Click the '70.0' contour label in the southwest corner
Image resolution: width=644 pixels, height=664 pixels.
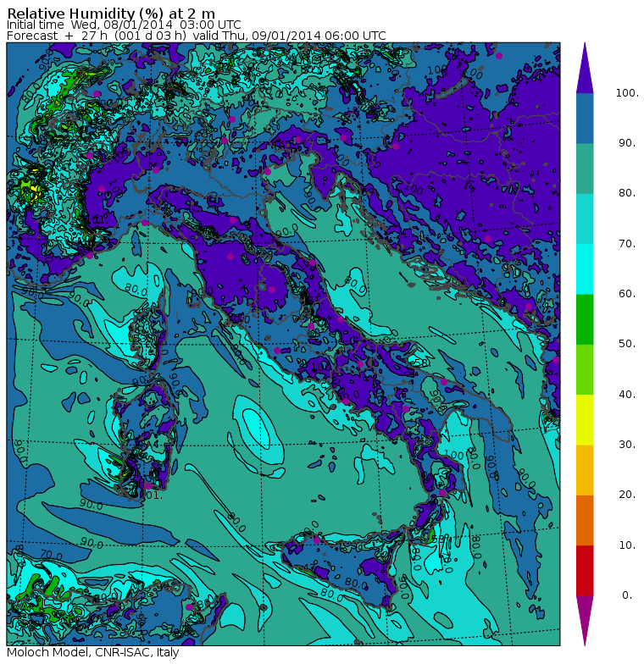pyautogui.click(x=51, y=556)
